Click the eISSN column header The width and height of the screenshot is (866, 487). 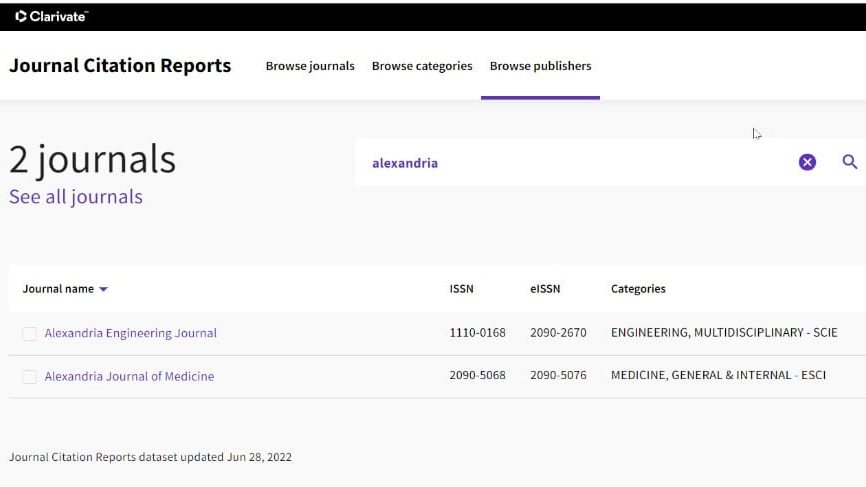tap(545, 289)
